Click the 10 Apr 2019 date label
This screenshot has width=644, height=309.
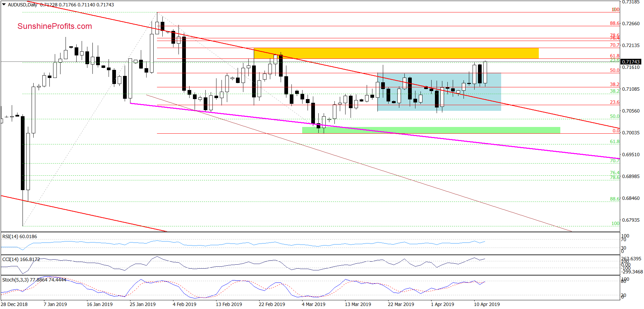[x=487, y=304]
